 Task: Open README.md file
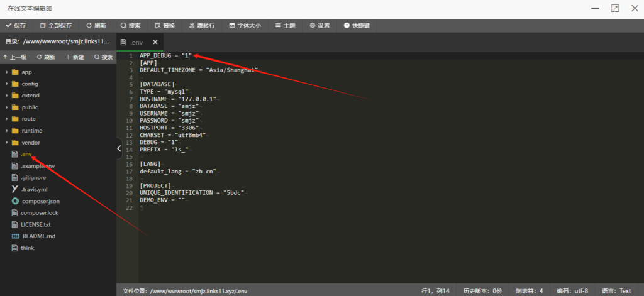point(38,236)
